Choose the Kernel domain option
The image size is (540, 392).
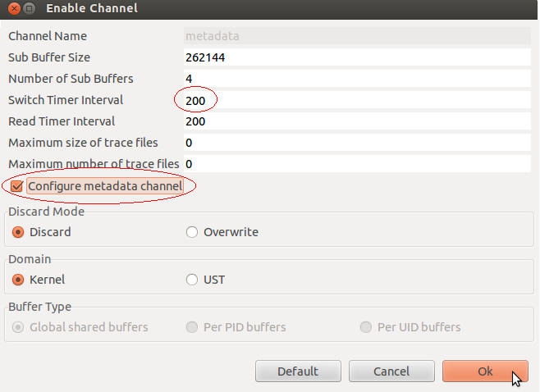pyautogui.click(x=18, y=280)
